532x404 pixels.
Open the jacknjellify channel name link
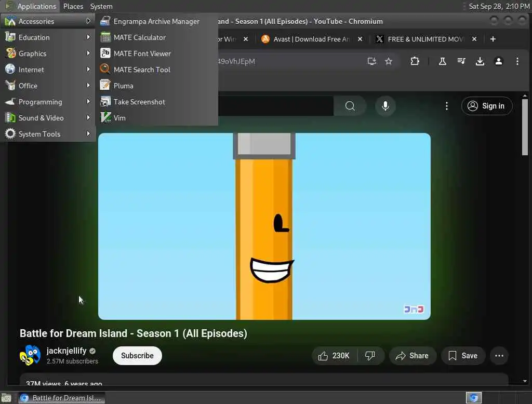point(66,351)
